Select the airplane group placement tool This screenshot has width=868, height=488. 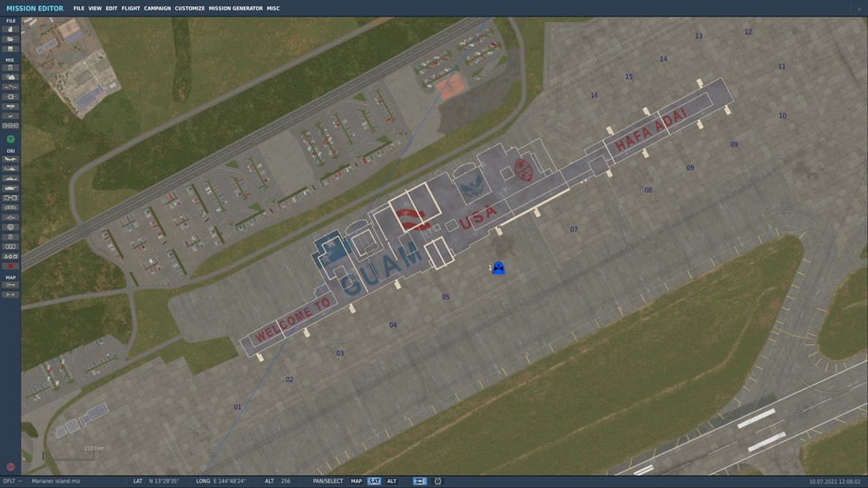(10, 160)
